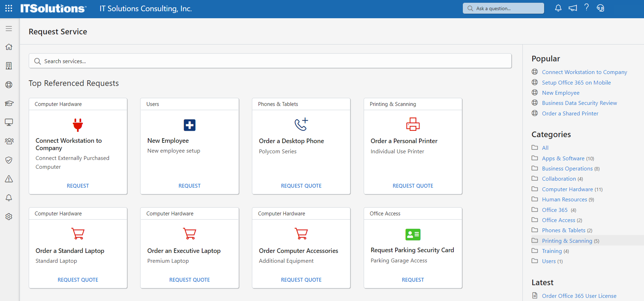644x301 pixels.
Task: Open the monitor devices sidebar icon
Action: 9,122
